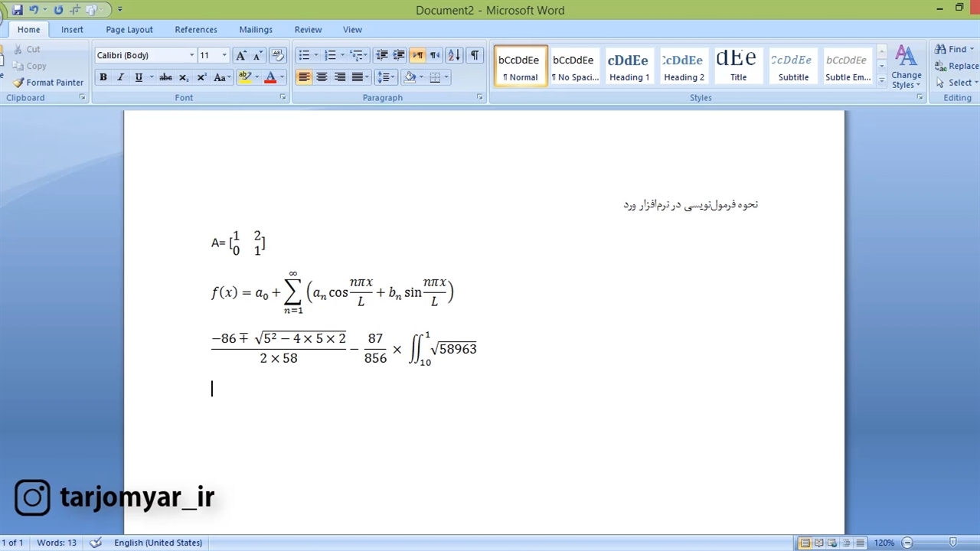This screenshot has width=980, height=551.
Task: Apply superscript formatting
Action: pos(201,77)
